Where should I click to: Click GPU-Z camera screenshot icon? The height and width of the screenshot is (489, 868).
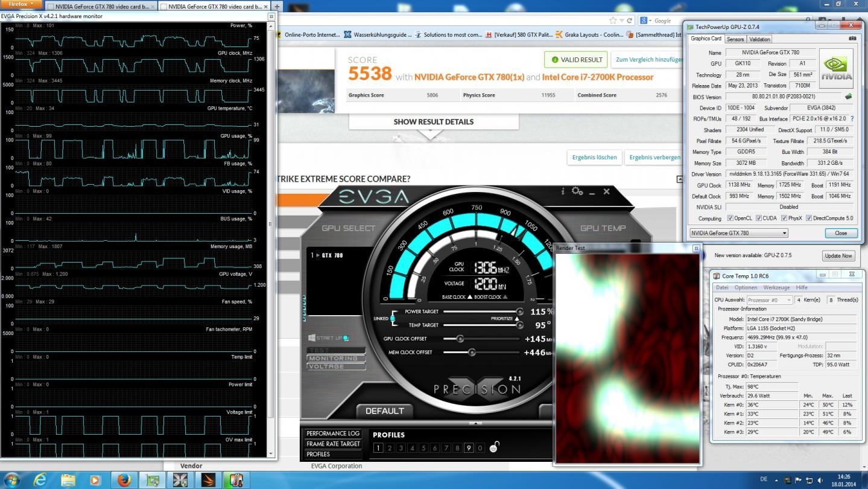852,39
